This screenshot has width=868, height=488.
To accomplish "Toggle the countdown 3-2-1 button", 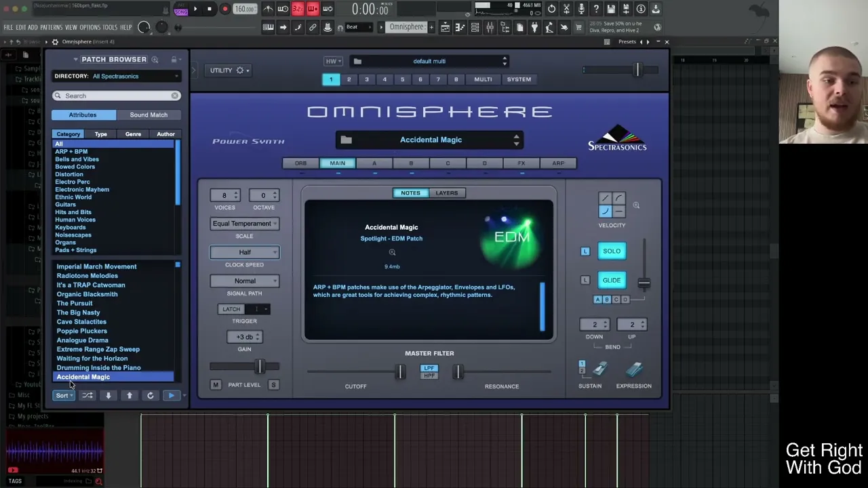I will tap(298, 9).
